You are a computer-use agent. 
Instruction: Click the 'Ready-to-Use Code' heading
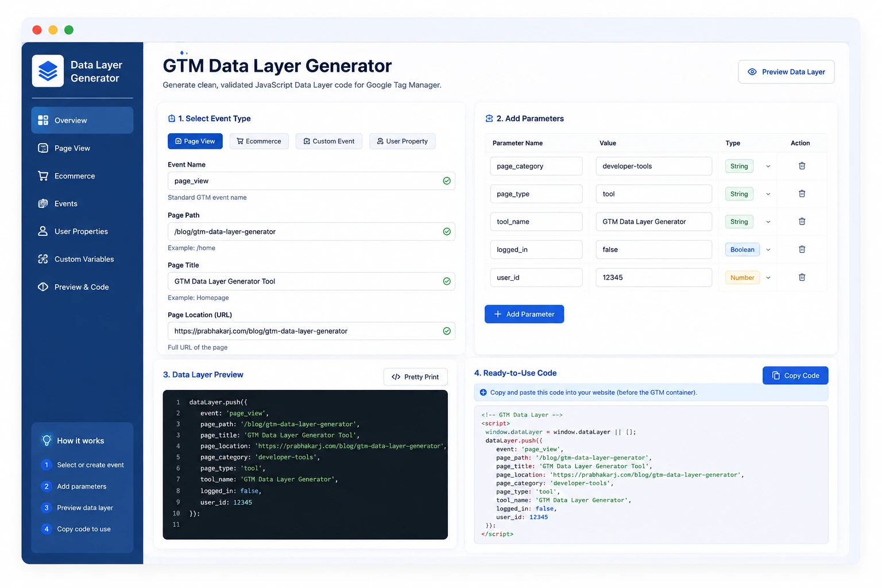(x=516, y=373)
